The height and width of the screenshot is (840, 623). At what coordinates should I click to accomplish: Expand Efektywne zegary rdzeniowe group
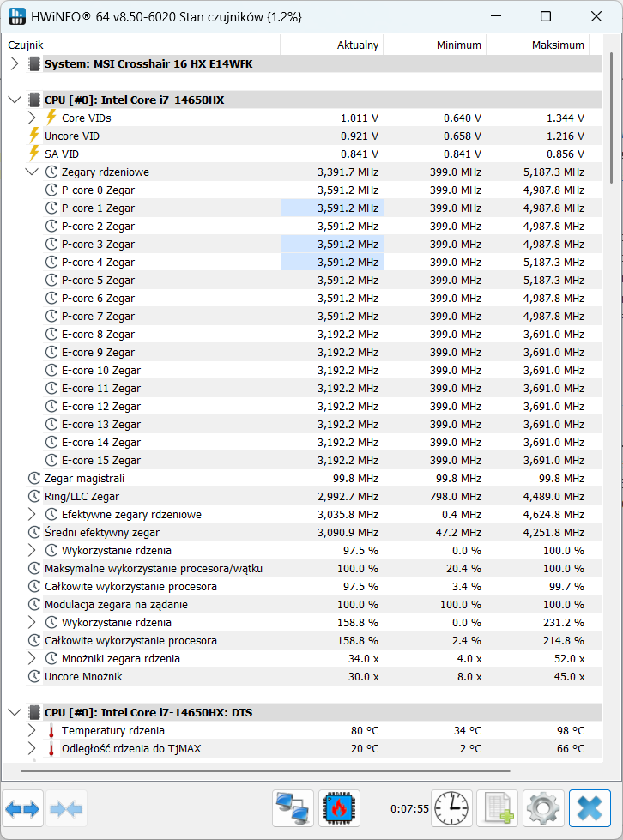coord(32,514)
